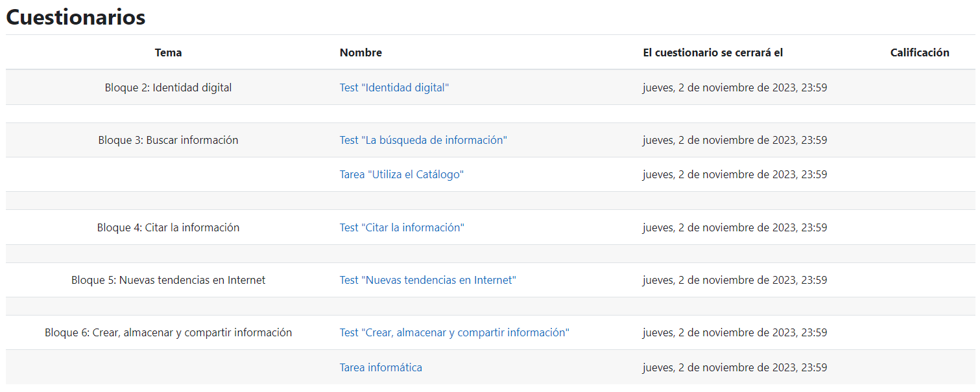
Task: Click the Nombre column header
Action: click(x=361, y=52)
